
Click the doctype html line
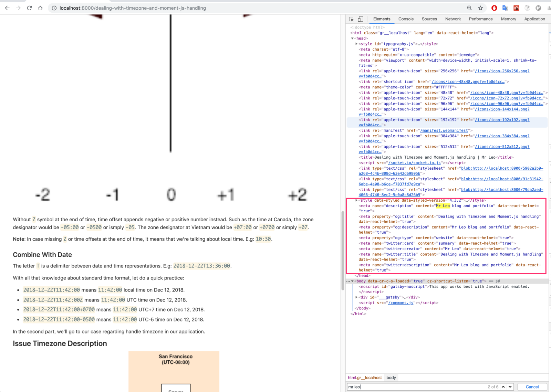click(x=367, y=28)
